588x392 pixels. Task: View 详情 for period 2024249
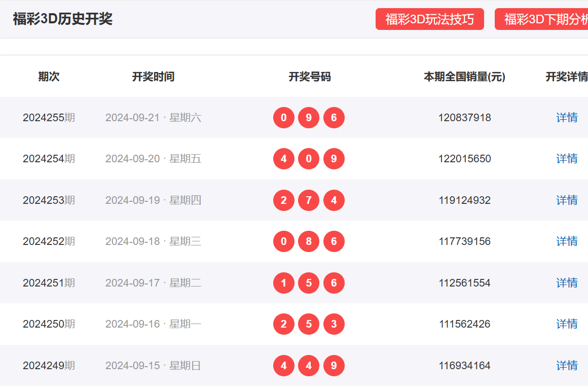567,366
